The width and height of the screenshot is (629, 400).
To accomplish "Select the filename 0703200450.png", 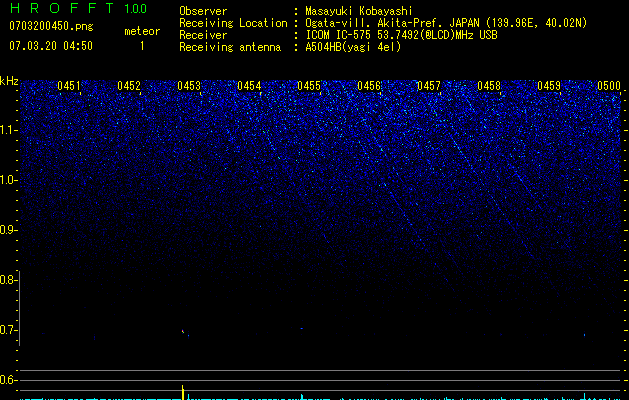I will point(51,27).
